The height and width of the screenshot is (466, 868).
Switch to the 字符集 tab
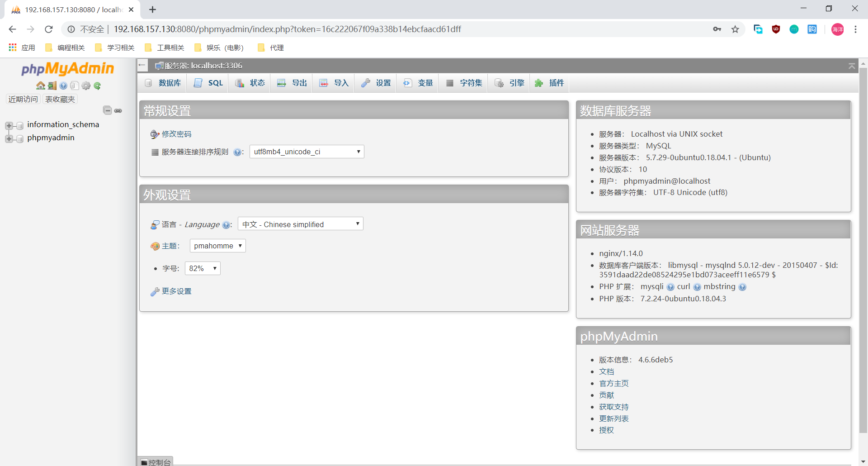pyautogui.click(x=463, y=83)
